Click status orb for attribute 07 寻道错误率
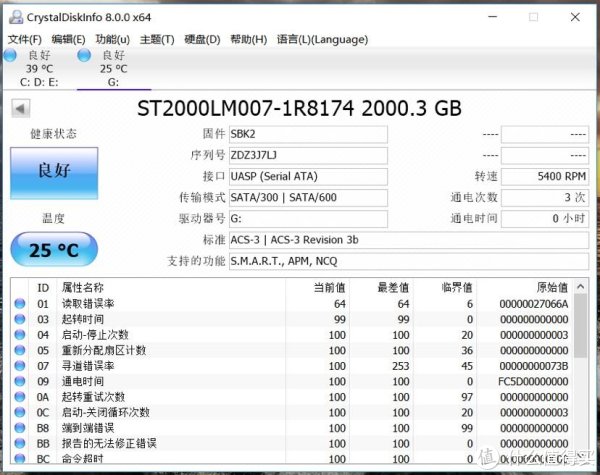The image size is (600, 475). pos(20,366)
